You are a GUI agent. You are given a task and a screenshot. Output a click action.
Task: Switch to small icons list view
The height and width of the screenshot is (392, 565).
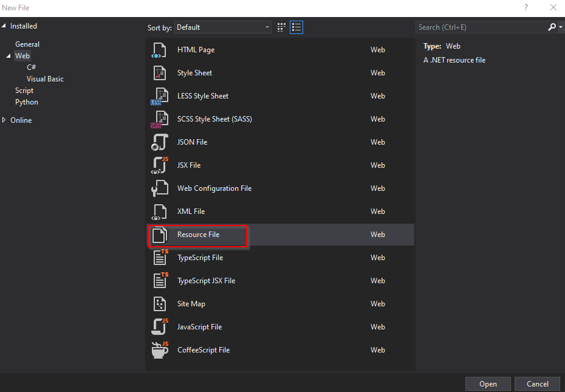pos(296,27)
